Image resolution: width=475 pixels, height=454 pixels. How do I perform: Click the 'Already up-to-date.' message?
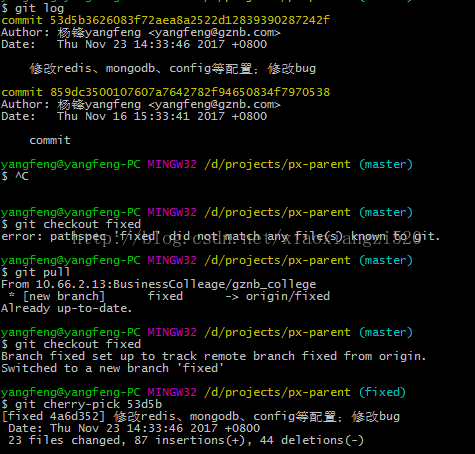tap(66, 308)
